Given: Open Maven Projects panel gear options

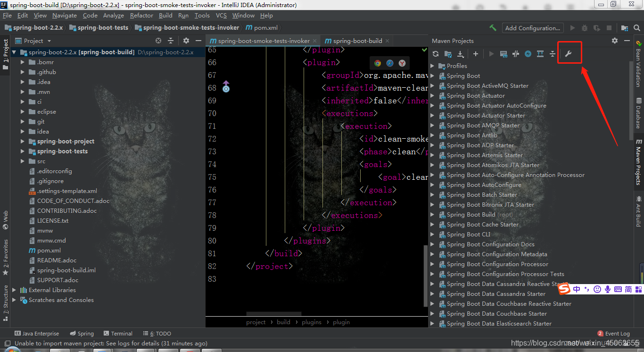Looking at the screenshot, I should click(615, 41).
